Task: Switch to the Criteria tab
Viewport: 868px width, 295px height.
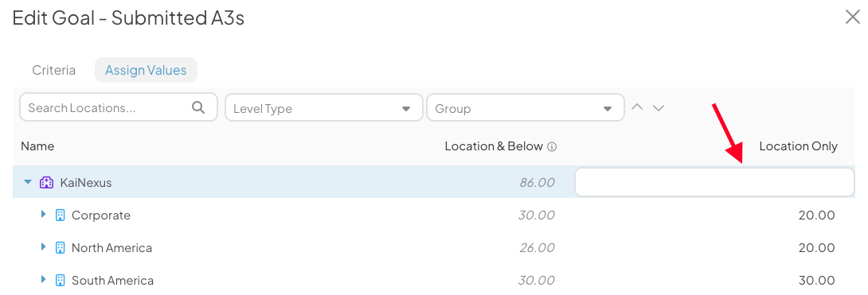Action: [53, 70]
